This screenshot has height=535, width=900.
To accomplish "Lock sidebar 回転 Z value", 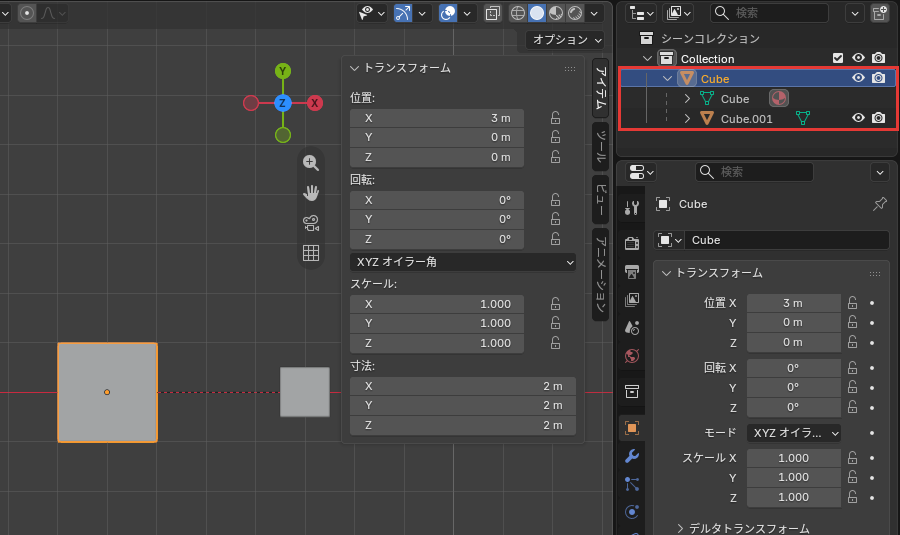I will (555, 239).
